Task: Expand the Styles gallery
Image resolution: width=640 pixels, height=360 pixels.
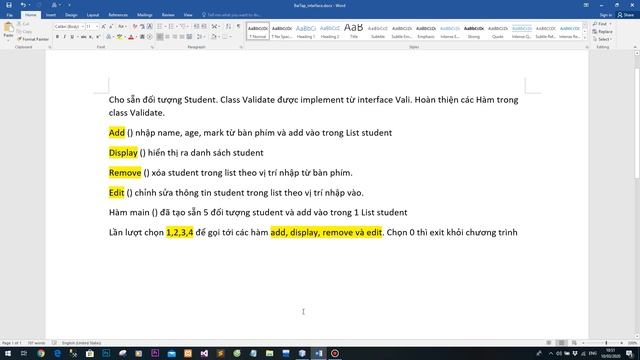Action: point(584,38)
